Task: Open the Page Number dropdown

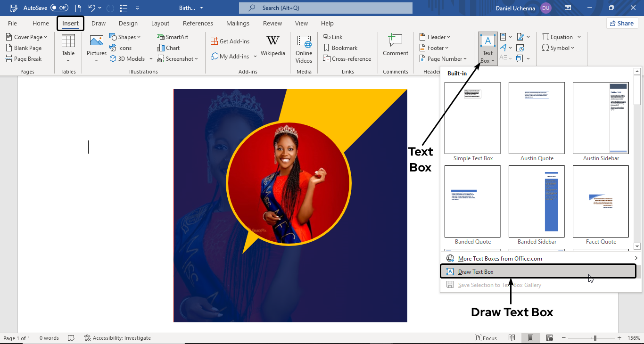Action: click(x=443, y=59)
